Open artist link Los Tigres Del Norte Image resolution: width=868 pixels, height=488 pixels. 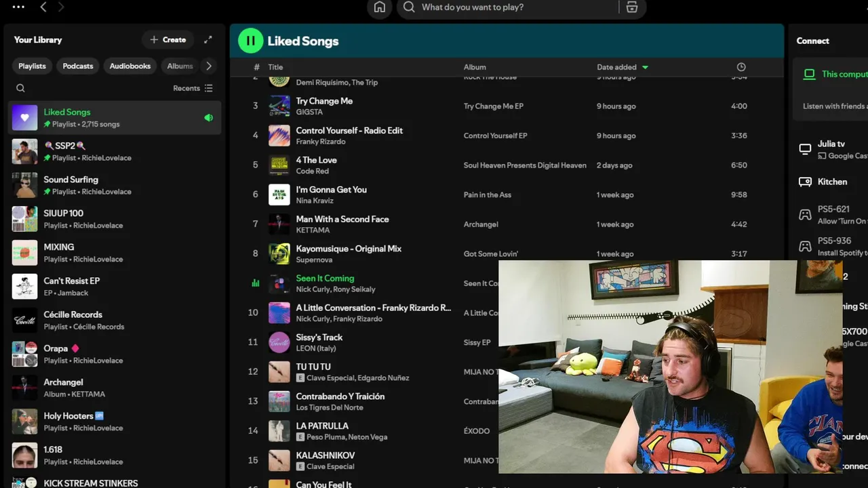330,407
